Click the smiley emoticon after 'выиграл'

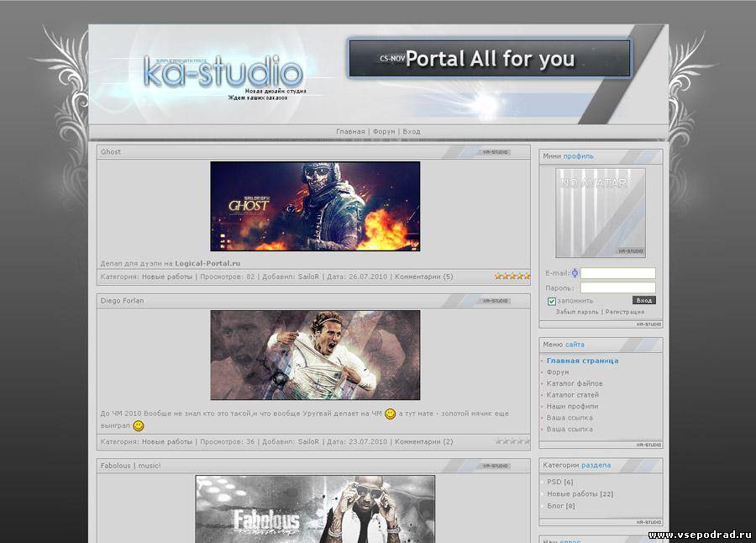click(x=139, y=425)
